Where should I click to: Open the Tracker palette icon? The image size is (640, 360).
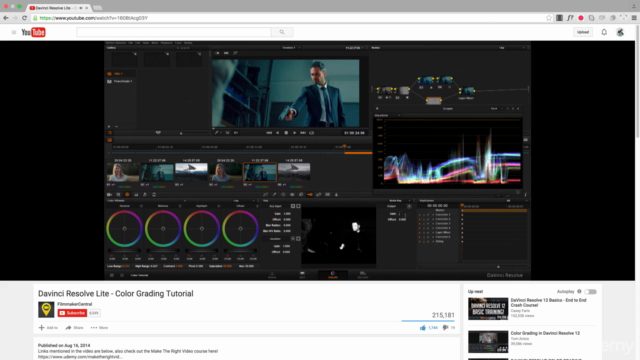[292, 195]
